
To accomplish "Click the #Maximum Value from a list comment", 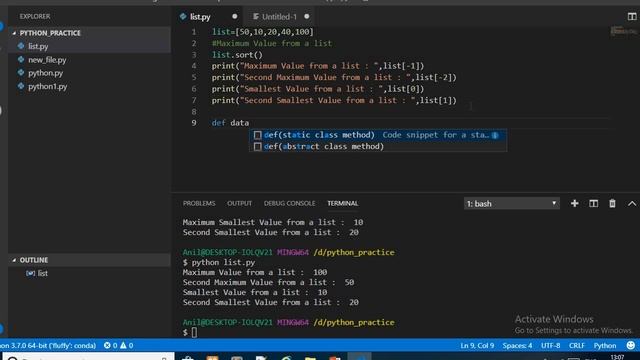I will 271,43.
